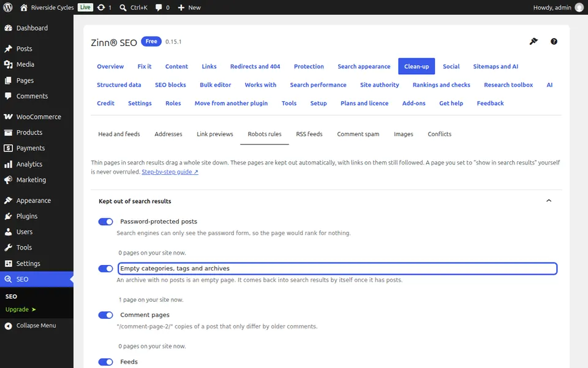This screenshot has width=588, height=368.
Task: Open the help question mark icon
Action: (x=554, y=41)
